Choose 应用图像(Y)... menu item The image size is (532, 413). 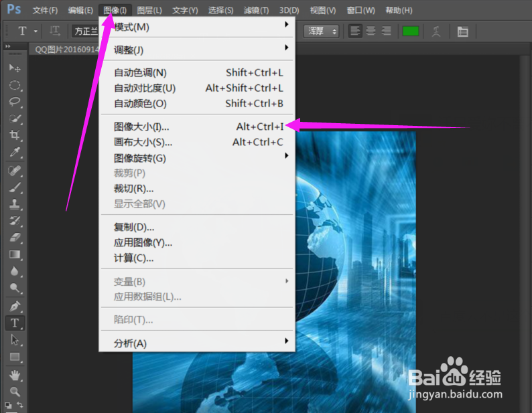point(197,242)
